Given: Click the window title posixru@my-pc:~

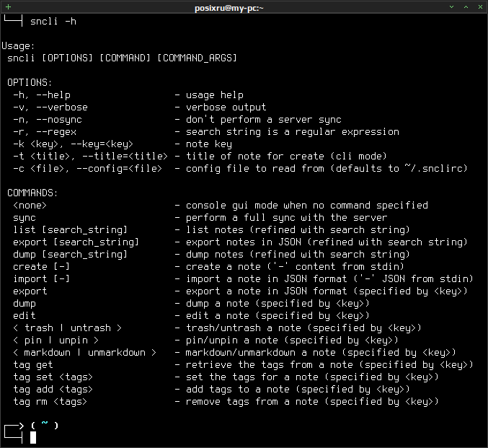Looking at the screenshot, I should pyautogui.click(x=229, y=8).
